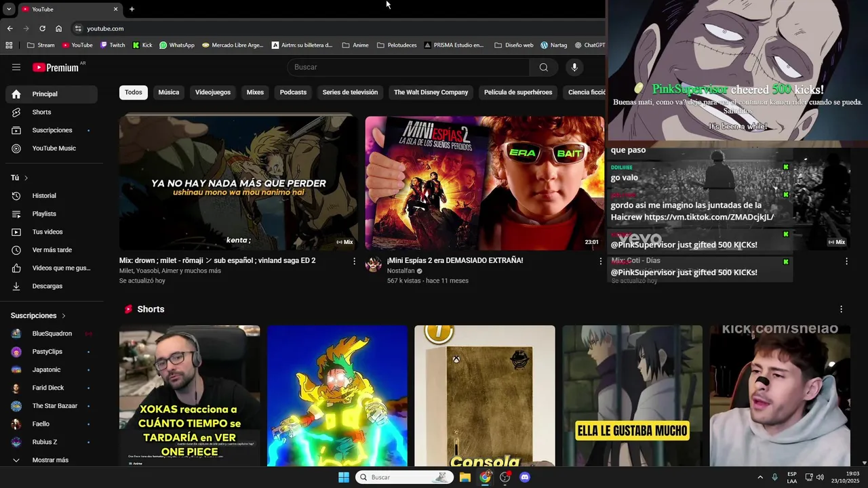The width and height of the screenshot is (868, 488).
Task: Activate voice search microphone
Action: coord(574,67)
